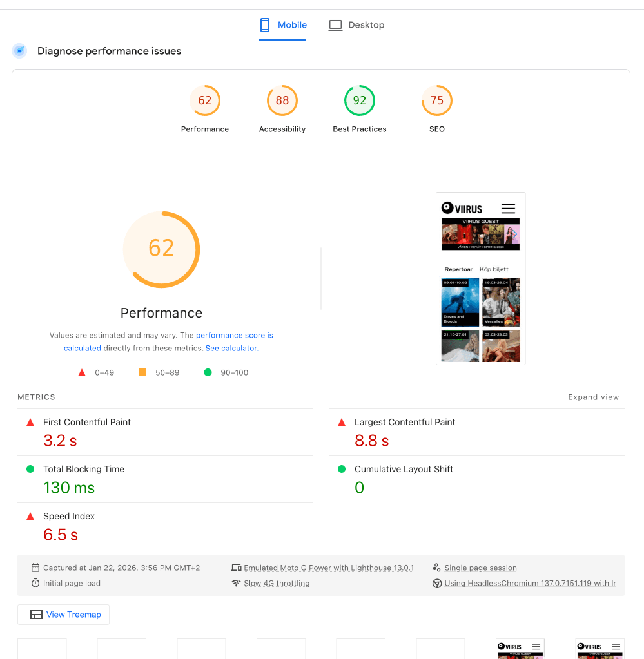Click the red triangle beside Largest Contentful Paint
This screenshot has width=644, height=659.
(x=341, y=422)
